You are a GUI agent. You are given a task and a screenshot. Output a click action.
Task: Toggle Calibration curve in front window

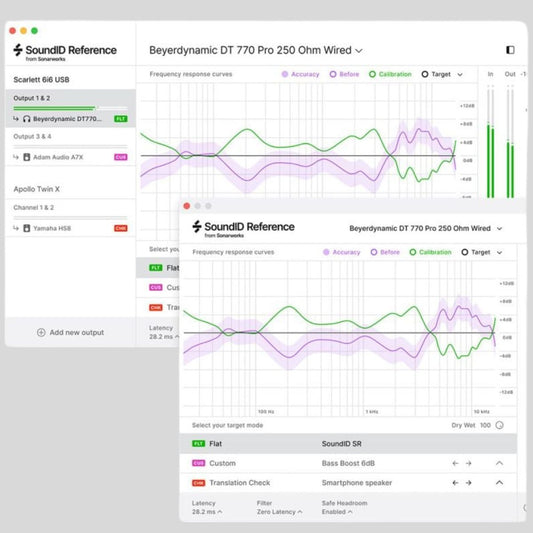[431, 252]
